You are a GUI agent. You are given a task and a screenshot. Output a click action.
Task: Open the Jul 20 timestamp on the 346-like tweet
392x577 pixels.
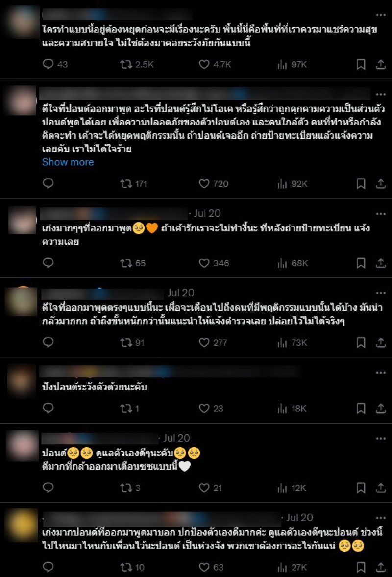coord(207,213)
